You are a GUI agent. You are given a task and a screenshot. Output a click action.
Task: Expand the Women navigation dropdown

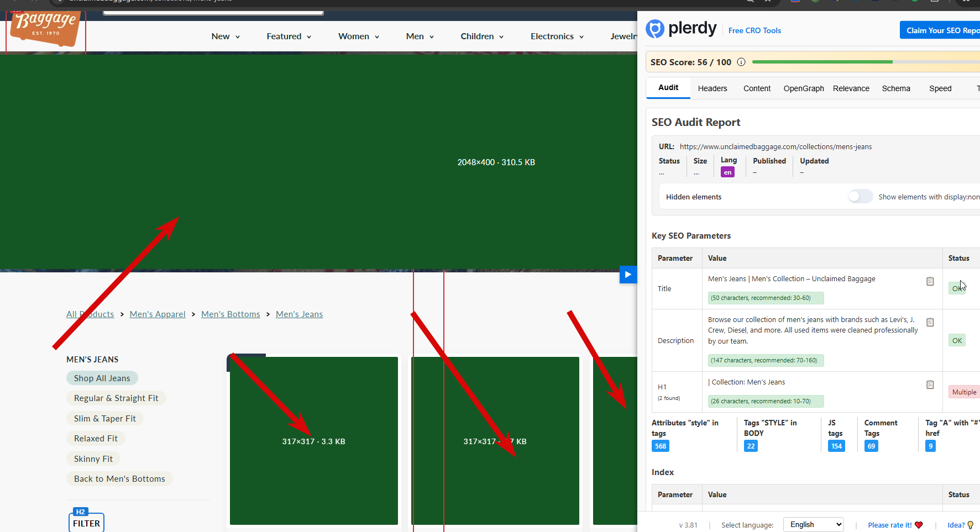click(x=359, y=36)
